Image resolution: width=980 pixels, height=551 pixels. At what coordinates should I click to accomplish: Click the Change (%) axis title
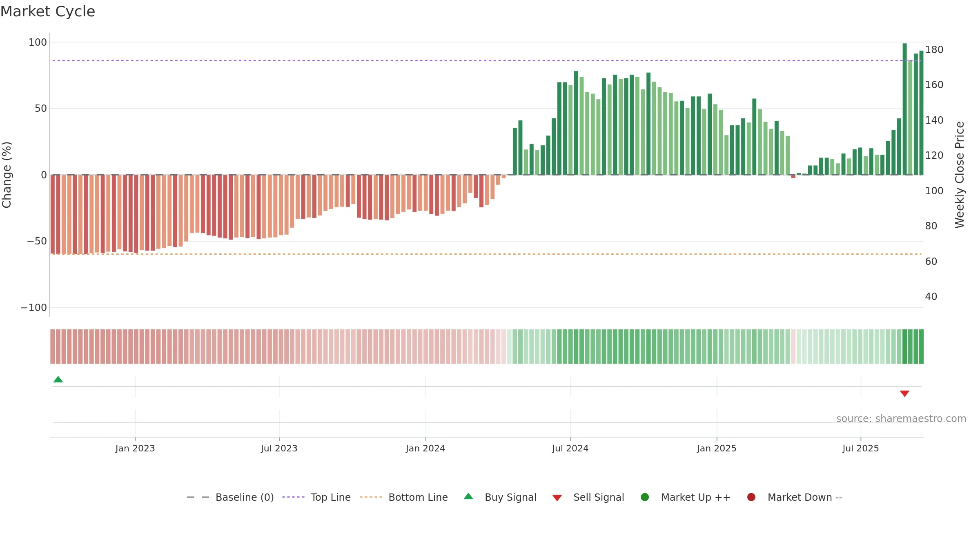pyautogui.click(x=7, y=175)
